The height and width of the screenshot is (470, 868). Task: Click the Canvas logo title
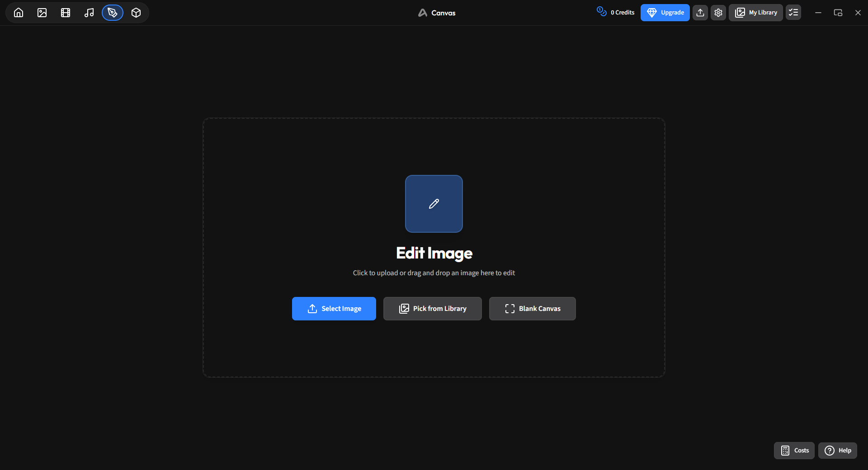tap(437, 13)
